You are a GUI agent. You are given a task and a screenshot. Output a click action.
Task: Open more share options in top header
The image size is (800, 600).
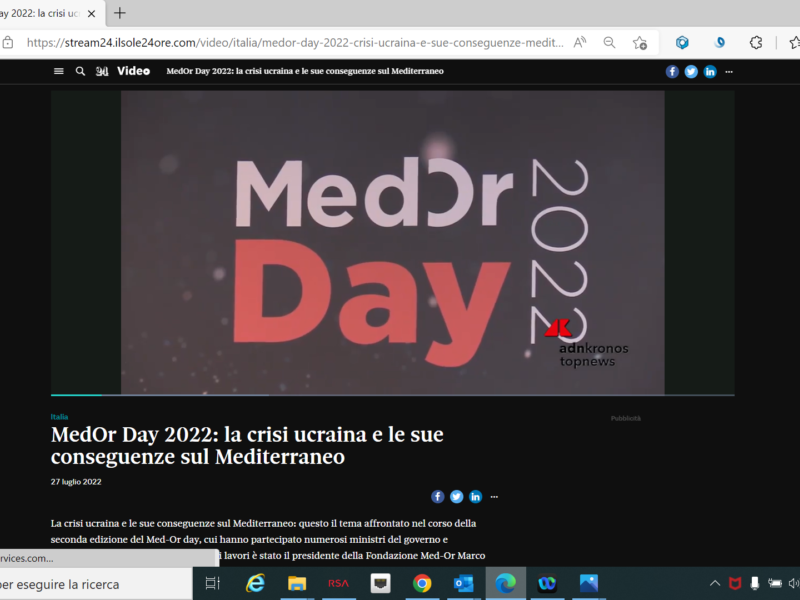[729, 72]
